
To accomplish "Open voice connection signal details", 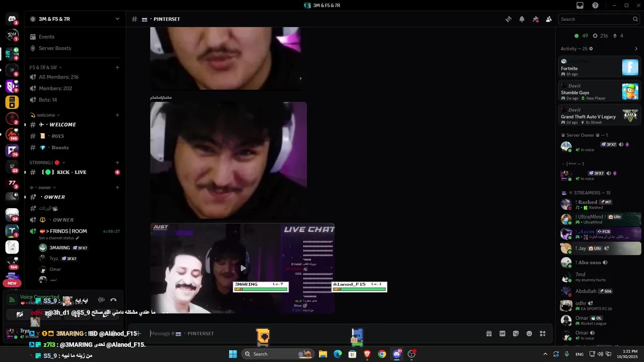I will (11, 300).
